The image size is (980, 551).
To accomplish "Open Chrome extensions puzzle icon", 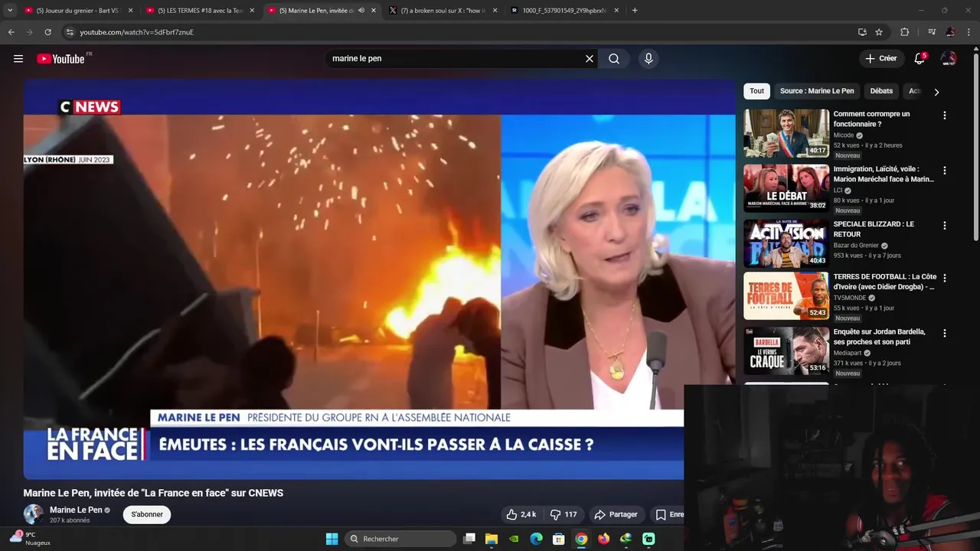I will coord(904,32).
